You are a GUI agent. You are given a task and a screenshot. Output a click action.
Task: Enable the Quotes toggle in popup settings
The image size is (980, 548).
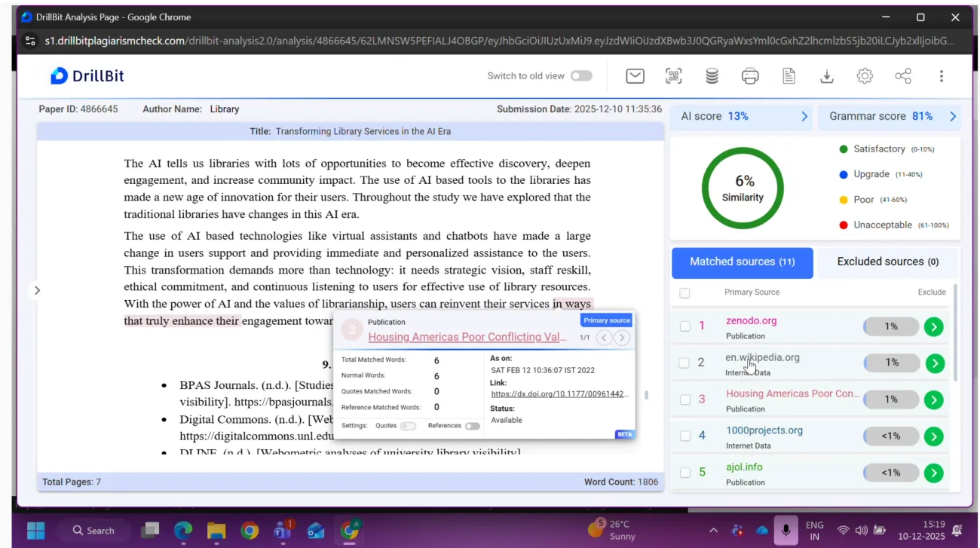click(407, 426)
